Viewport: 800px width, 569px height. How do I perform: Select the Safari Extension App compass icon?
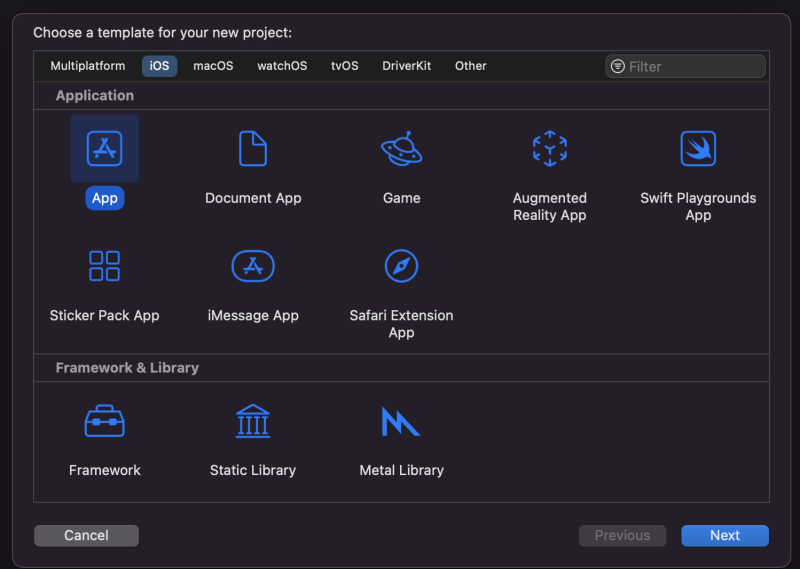pos(401,266)
